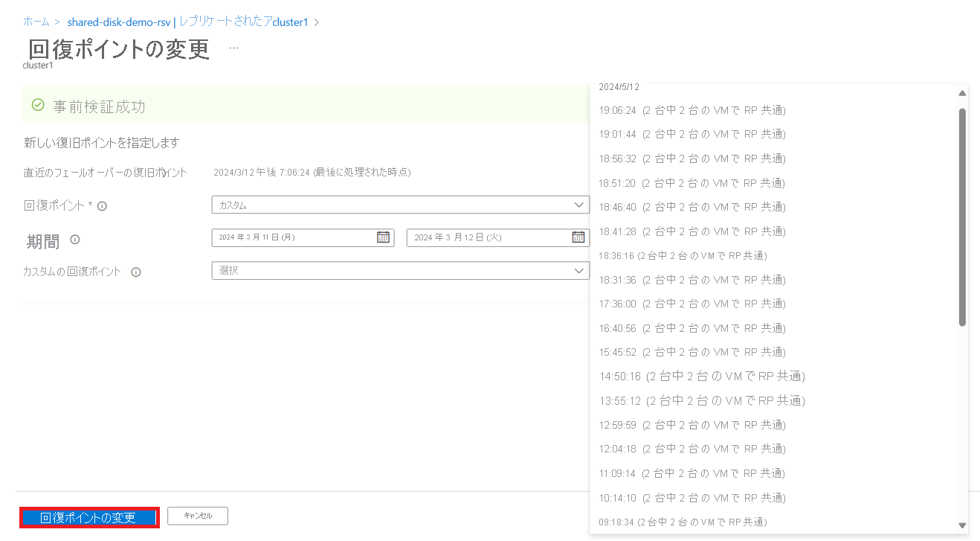Open the 回復ポイント カスタム dropdown
The width and height of the screenshot is (980, 541).
401,205
